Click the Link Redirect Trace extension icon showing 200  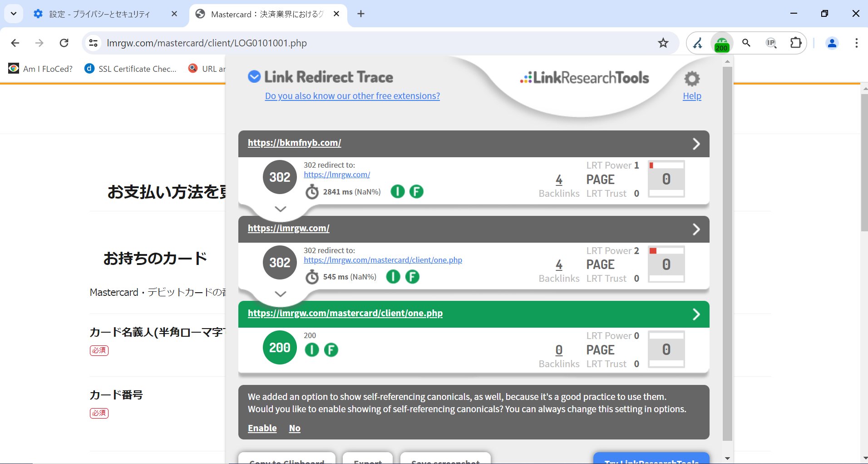pos(721,44)
